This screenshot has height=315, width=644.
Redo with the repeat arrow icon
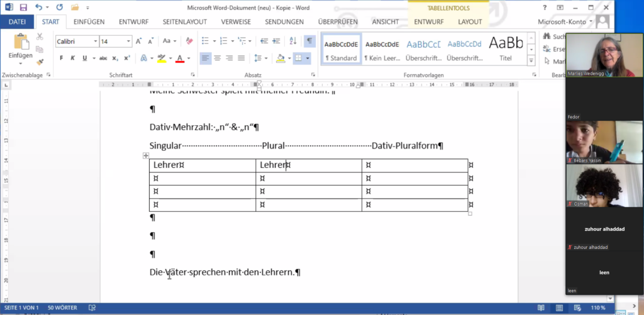[60, 8]
